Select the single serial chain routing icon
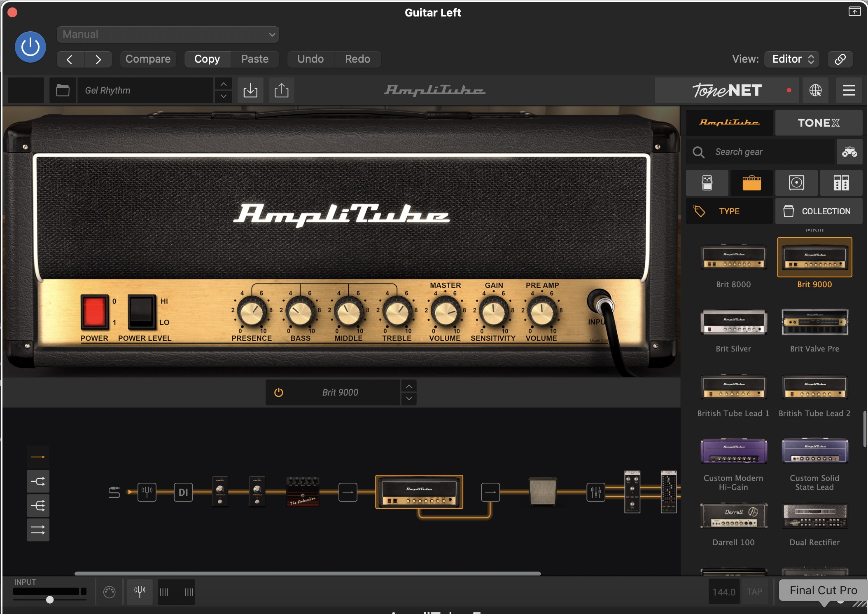868x614 pixels. pos(38,457)
